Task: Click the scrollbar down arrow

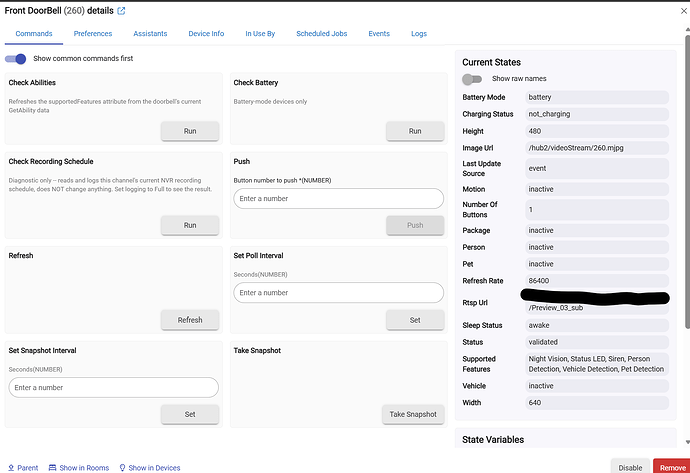Action: (x=687, y=442)
